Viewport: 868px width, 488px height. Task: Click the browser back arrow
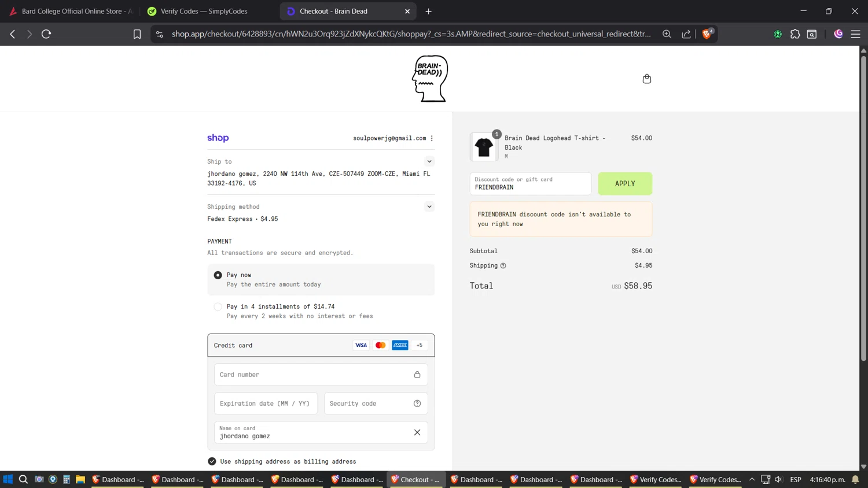[x=13, y=34]
